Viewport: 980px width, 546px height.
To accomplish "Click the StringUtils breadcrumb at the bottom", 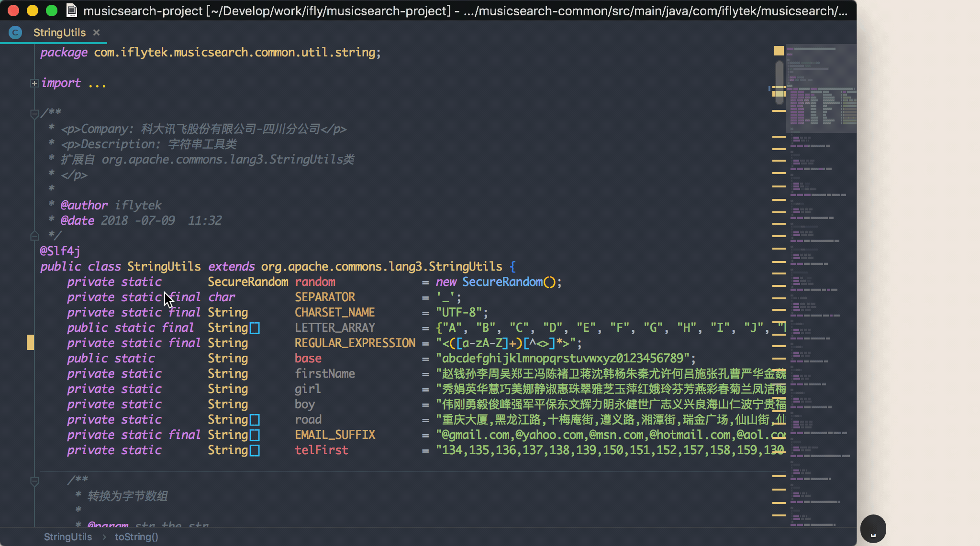I will pyautogui.click(x=68, y=537).
